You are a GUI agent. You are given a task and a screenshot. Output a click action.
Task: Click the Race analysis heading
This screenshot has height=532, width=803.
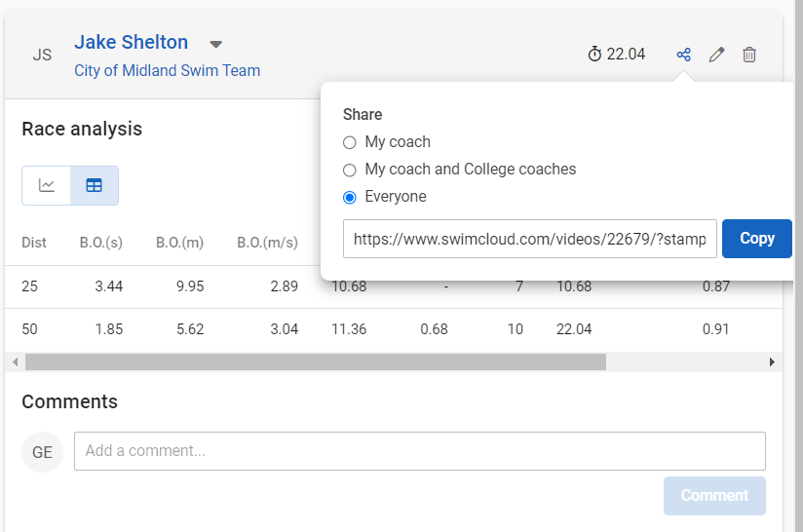82,129
